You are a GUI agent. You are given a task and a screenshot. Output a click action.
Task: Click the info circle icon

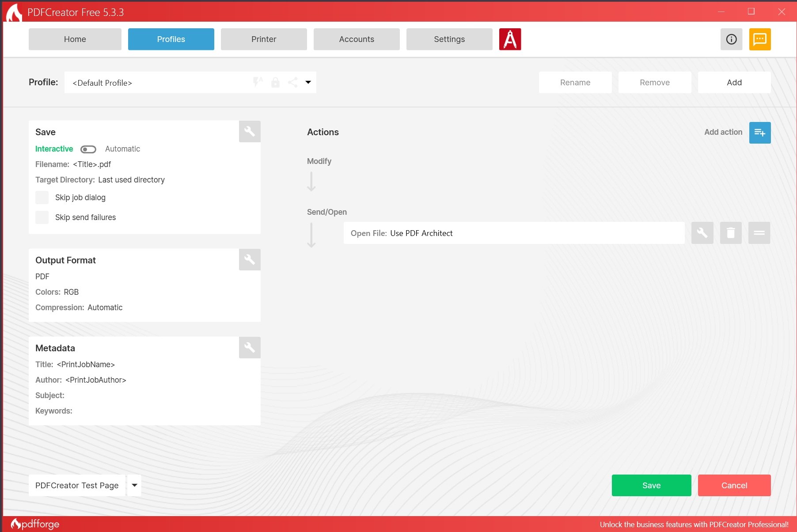[731, 39]
